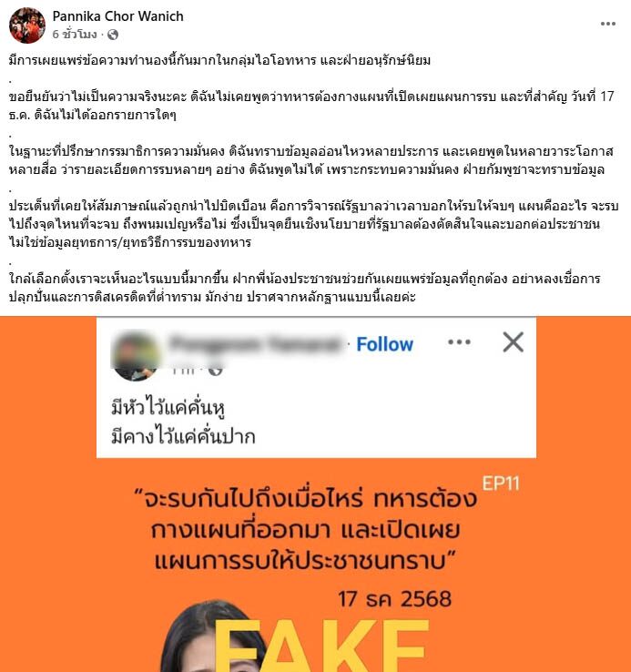The height and width of the screenshot is (672, 631).
Task: Click the quoted Thai headline on the orange graphic
Action: point(306,530)
